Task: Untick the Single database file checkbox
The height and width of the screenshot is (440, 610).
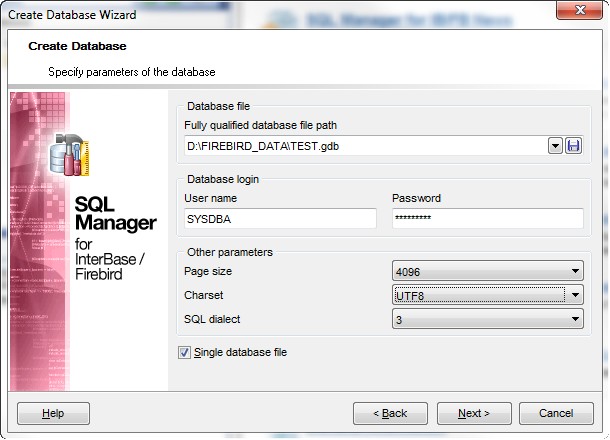Action: [x=184, y=352]
